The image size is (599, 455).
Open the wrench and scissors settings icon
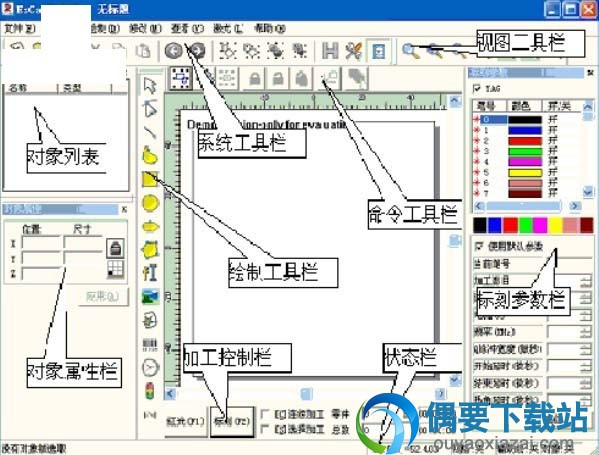(x=354, y=51)
